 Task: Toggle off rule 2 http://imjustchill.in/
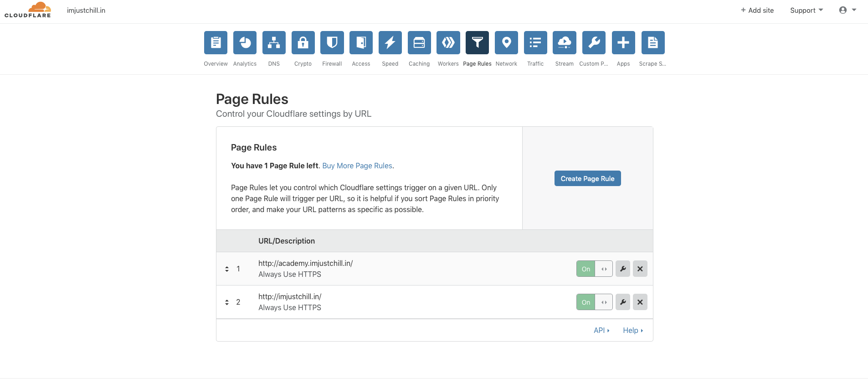point(594,302)
